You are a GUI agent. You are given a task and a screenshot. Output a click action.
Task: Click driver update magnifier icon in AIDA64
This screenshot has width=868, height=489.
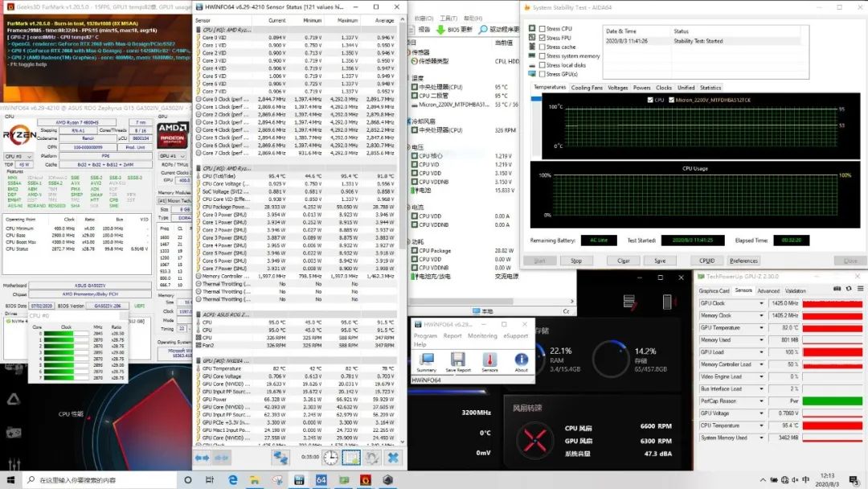pyautogui.click(x=483, y=29)
